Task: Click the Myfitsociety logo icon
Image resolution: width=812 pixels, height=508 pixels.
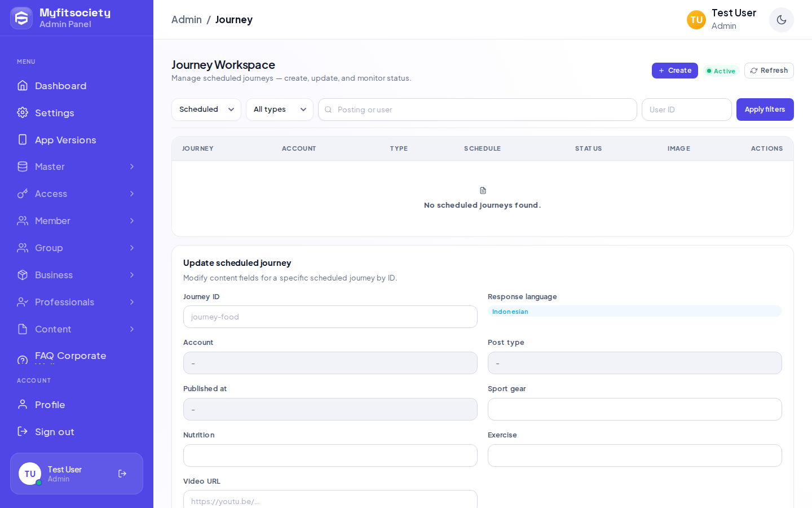Action: pos(21,18)
